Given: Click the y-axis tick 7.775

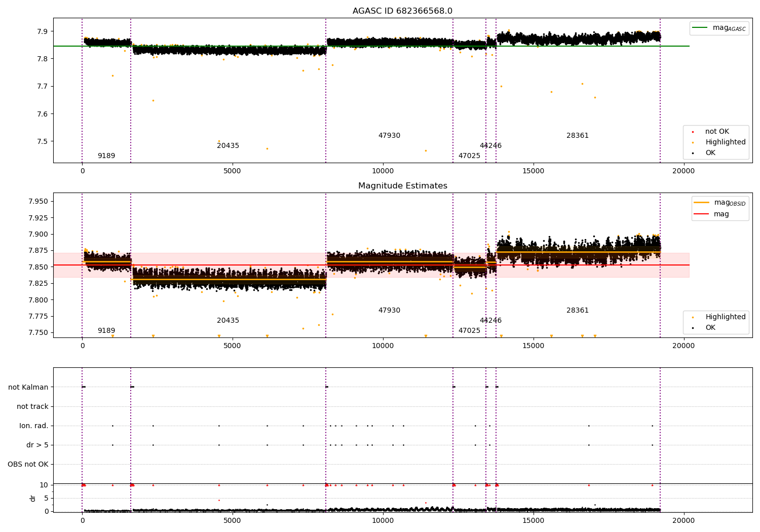Looking at the screenshot, I should [x=38, y=316].
